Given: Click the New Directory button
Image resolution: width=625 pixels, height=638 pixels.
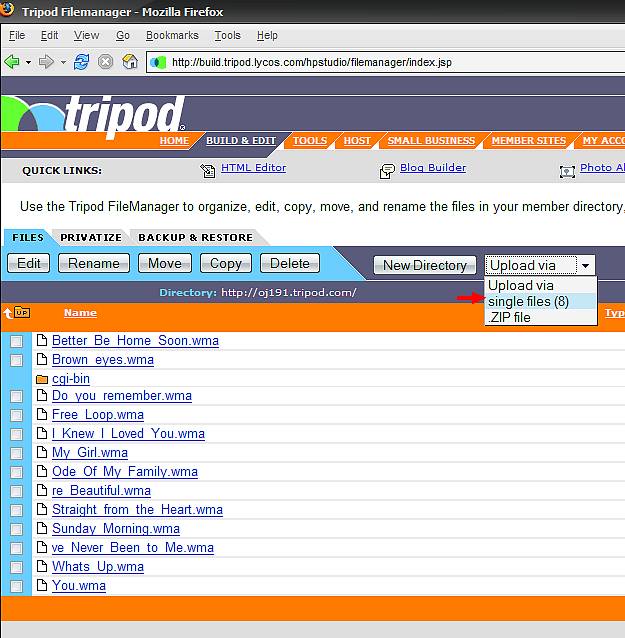Looking at the screenshot, I should tap(425, 265).
